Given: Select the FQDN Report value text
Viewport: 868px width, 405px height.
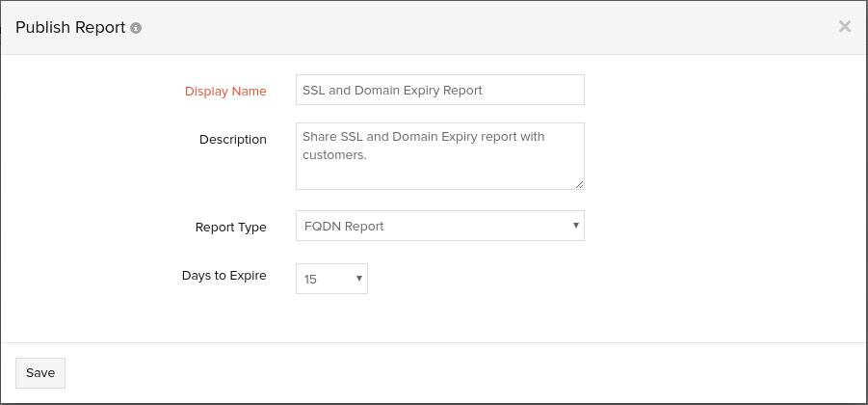Looking at the screenshot, I should [x=343, y=226].
